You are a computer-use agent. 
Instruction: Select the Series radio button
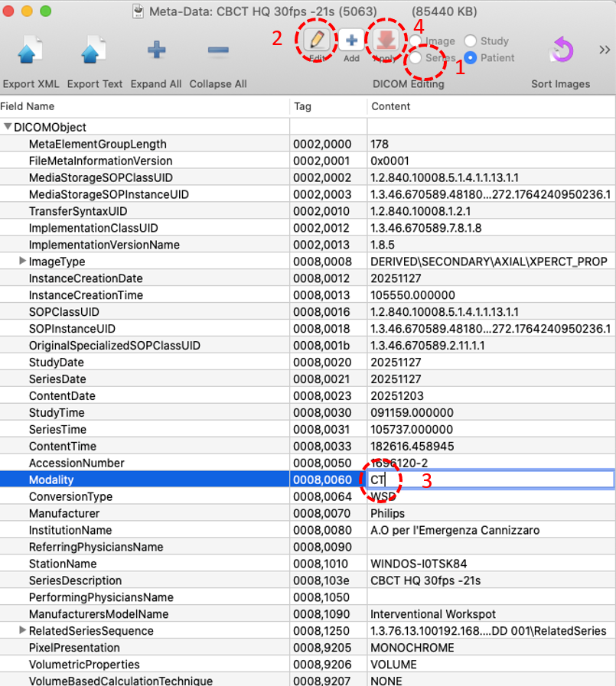tap(416, 58)
